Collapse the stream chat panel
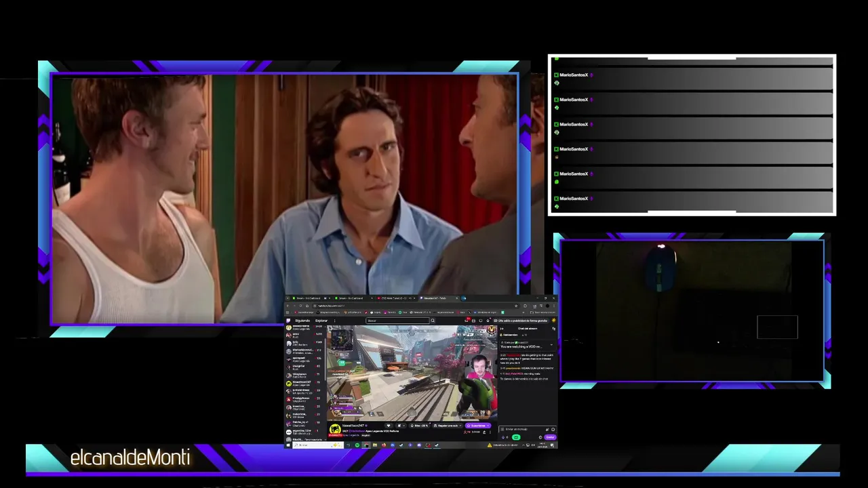 [502, 329]
